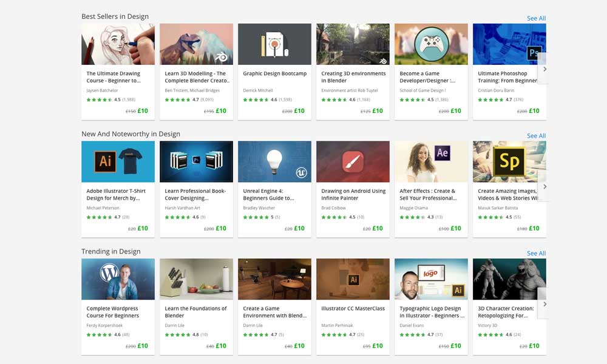Viewport: 607px width, 364px height.
Task: Open Creating 3D environments in Blender title
Action: 353,77
